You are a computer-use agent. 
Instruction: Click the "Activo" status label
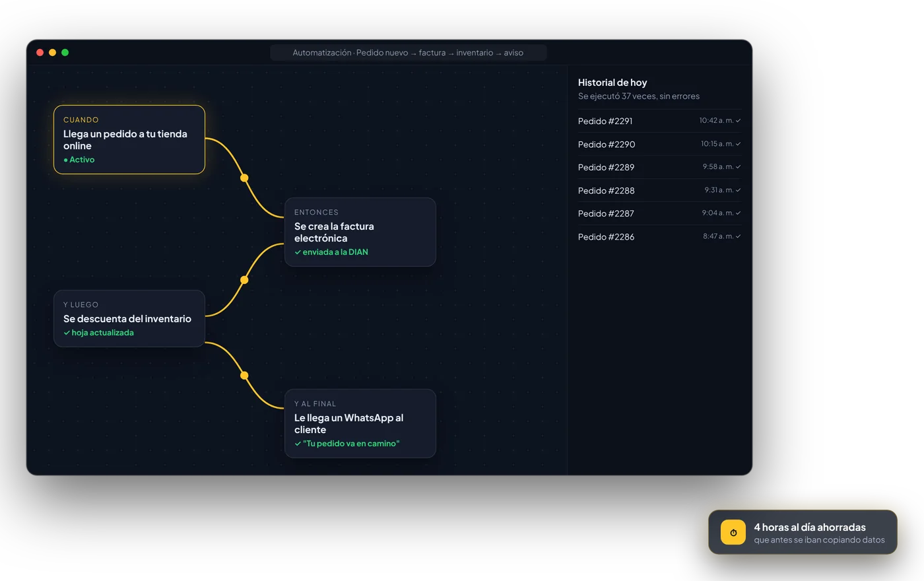[x=82, y=160]
